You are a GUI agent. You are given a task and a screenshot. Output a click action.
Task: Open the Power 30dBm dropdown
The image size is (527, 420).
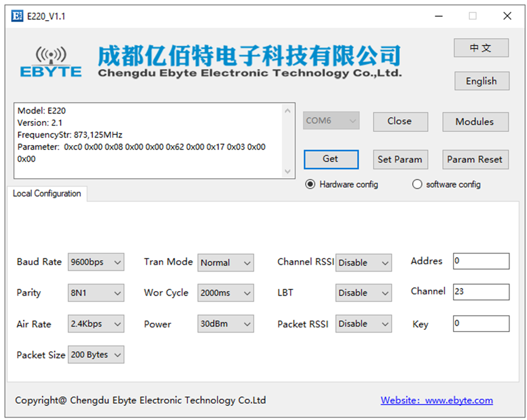click(x=225, y=324)
